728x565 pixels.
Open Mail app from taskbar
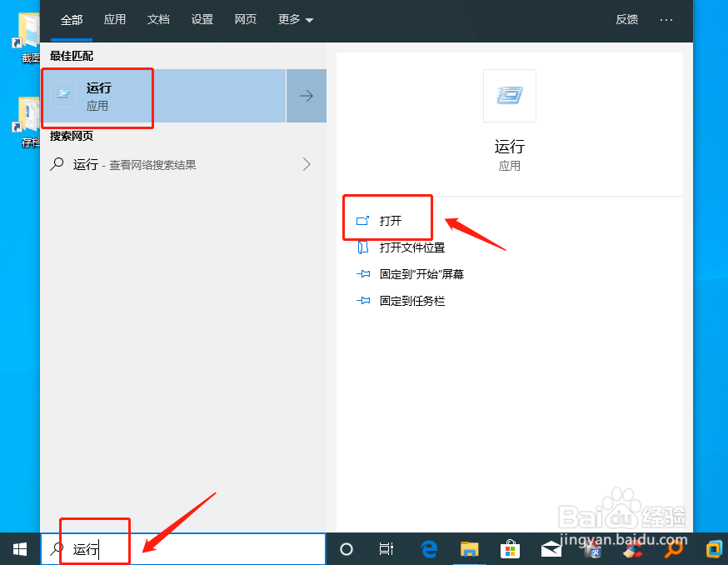point(551,550)
